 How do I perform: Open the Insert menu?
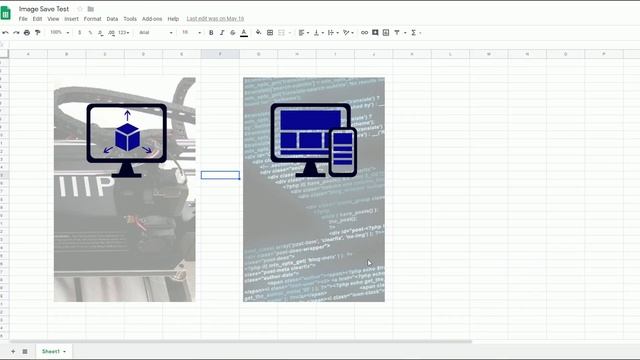click(x=71, y=19)
